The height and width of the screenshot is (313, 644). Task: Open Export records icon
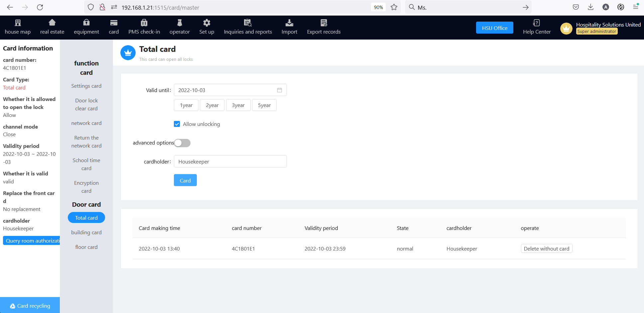tap(324, 23)
